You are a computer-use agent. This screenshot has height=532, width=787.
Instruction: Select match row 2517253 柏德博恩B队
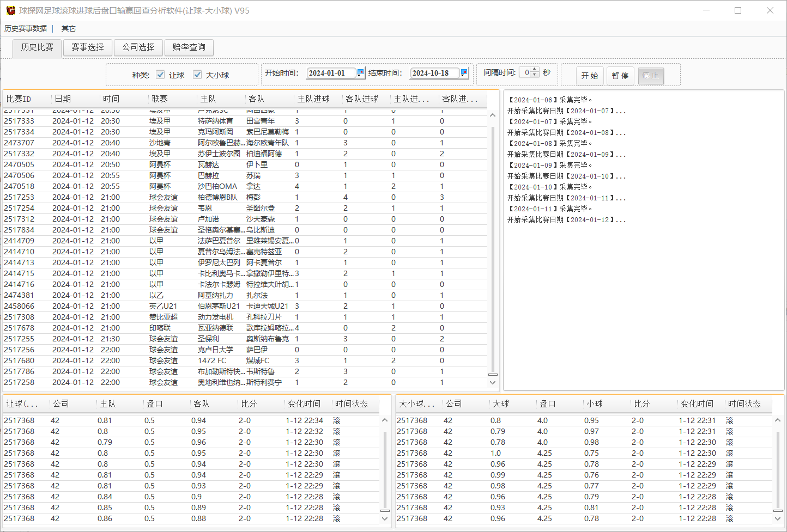coord(245,197)
